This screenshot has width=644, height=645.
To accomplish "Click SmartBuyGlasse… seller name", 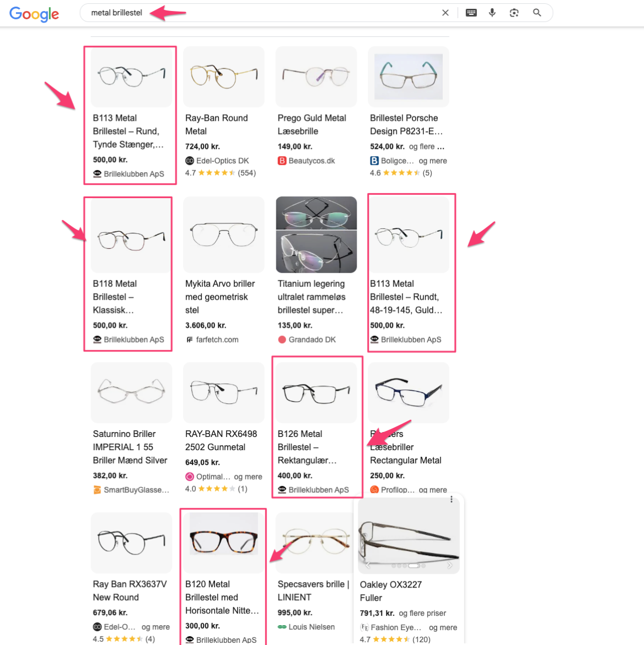I will (136, 490).
